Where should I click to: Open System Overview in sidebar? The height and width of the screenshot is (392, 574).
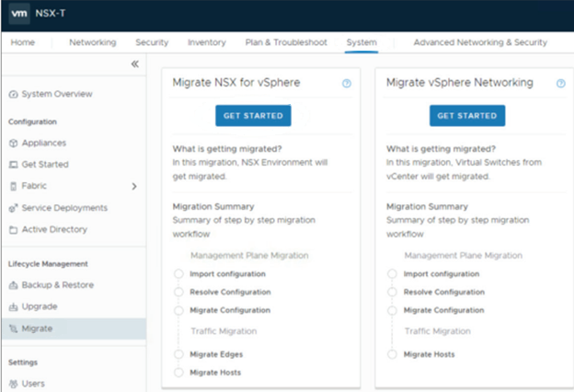[x=57, y=94]
